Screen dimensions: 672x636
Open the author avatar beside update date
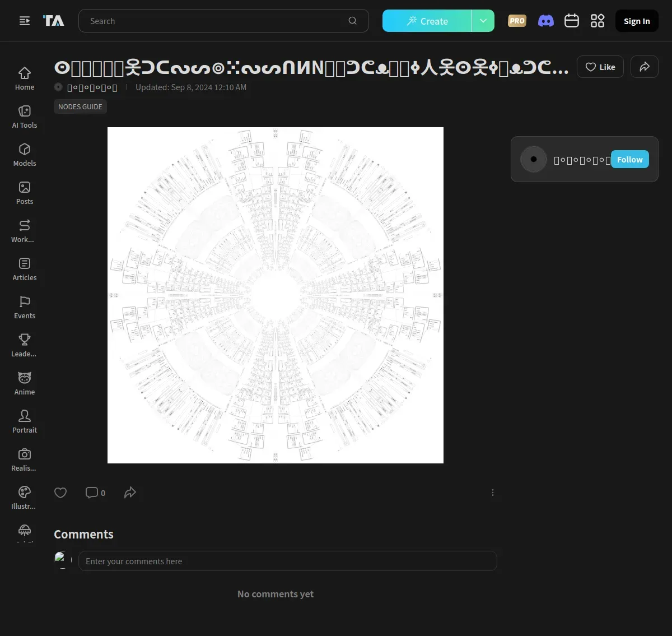tap(58, 87)
